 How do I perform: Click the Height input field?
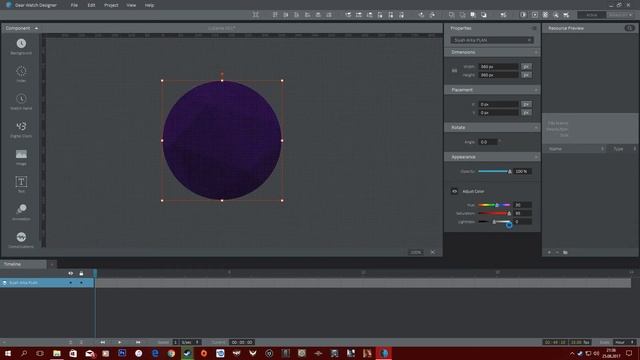pos(498,75)
